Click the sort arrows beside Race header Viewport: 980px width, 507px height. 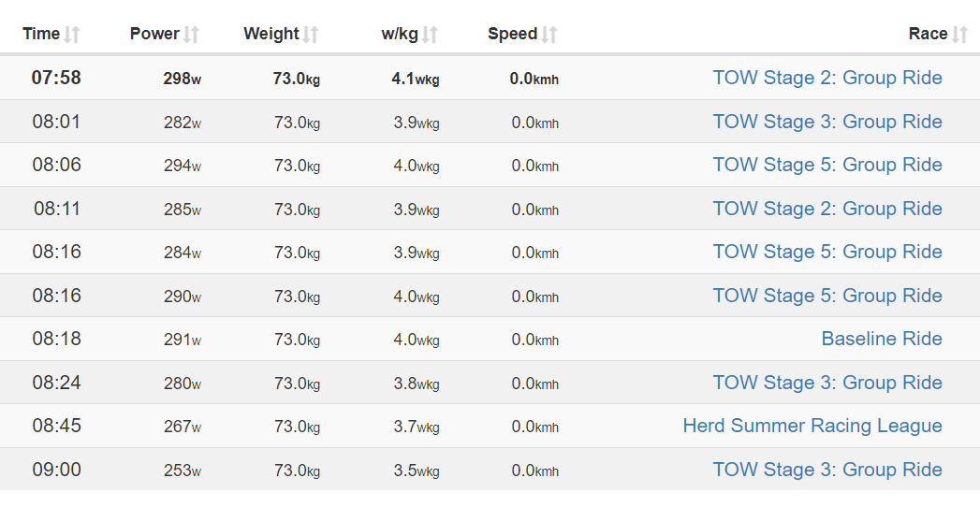pos(959,35)
